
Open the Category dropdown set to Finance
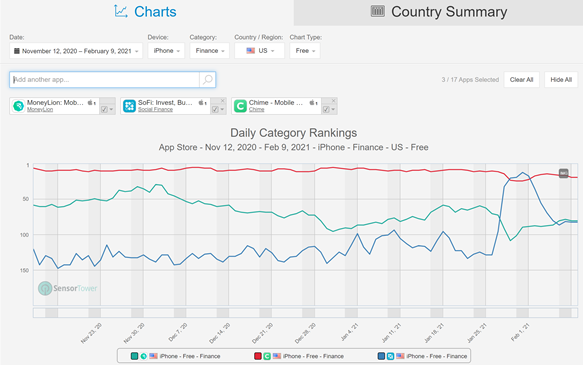209,51
